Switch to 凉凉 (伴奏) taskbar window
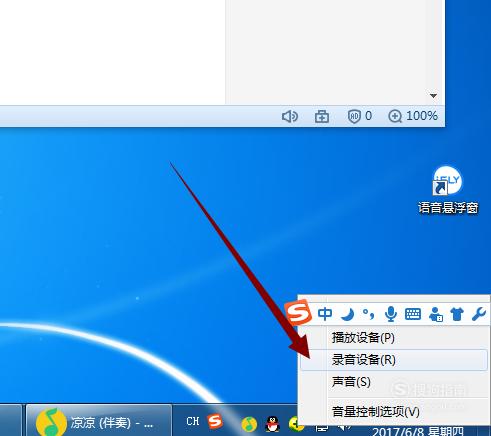Viewport: 491px width, 436px height. click(99, 421)
